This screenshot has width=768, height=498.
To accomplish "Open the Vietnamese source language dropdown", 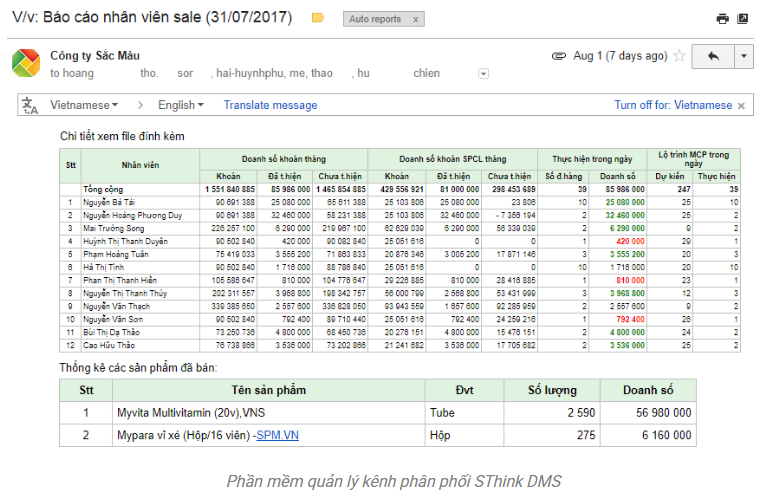I will tap(84, 105).
